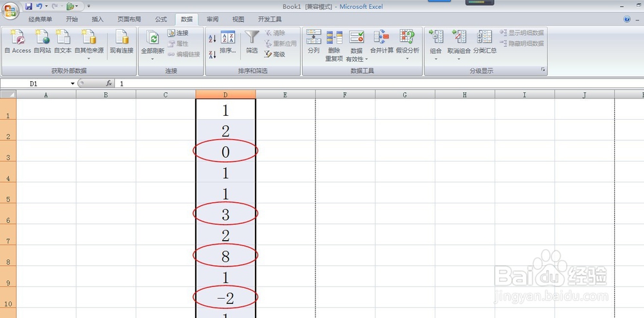Select column A header
The height and width of the screenshot is (318, 644).
pos(46,95)
